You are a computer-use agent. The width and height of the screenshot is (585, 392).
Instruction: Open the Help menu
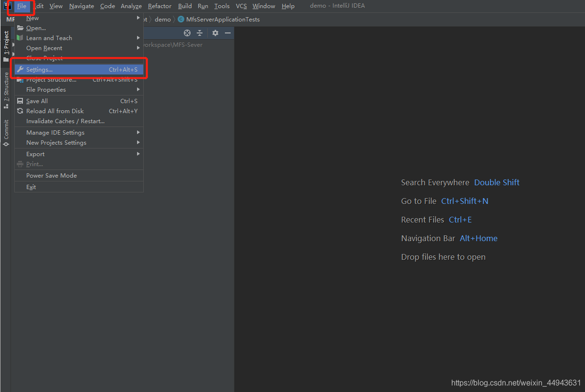click(288, 6)
